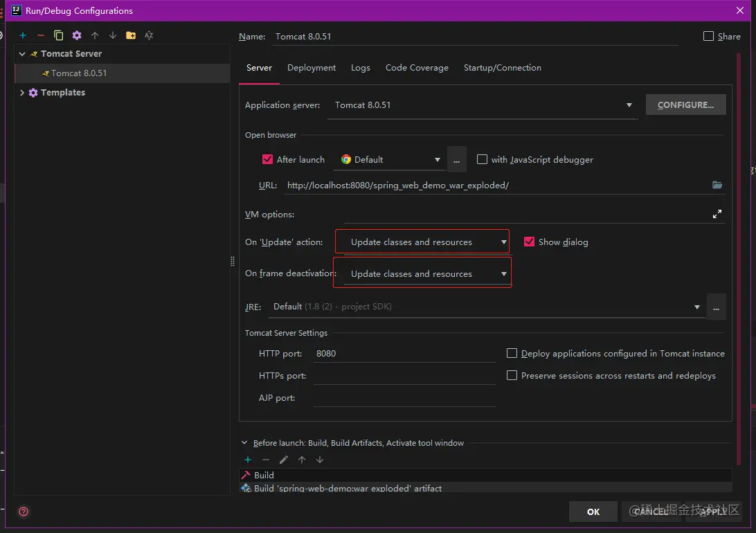
Task: Create new configuration folder
Action: 131,35
